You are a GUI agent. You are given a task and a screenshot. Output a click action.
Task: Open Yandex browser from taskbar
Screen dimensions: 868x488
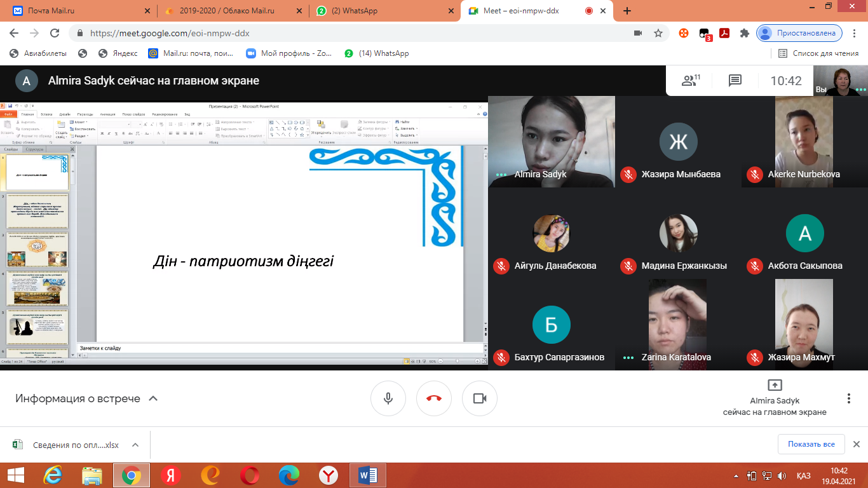(x=171, y=475)
